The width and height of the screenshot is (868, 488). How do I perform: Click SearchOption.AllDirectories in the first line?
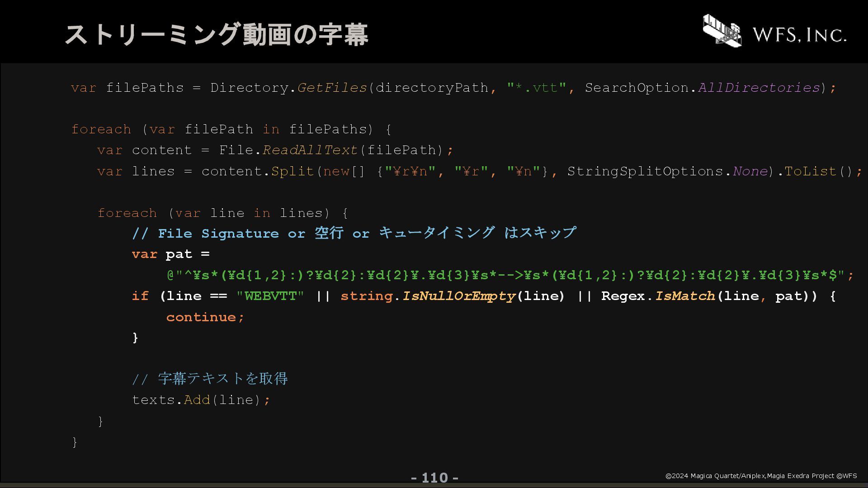coord(702,88)
